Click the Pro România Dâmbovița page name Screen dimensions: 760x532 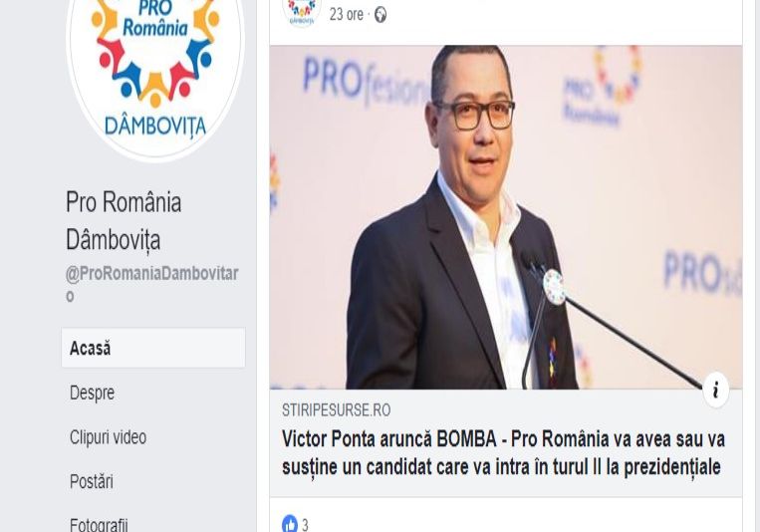(x=124, y=221)
